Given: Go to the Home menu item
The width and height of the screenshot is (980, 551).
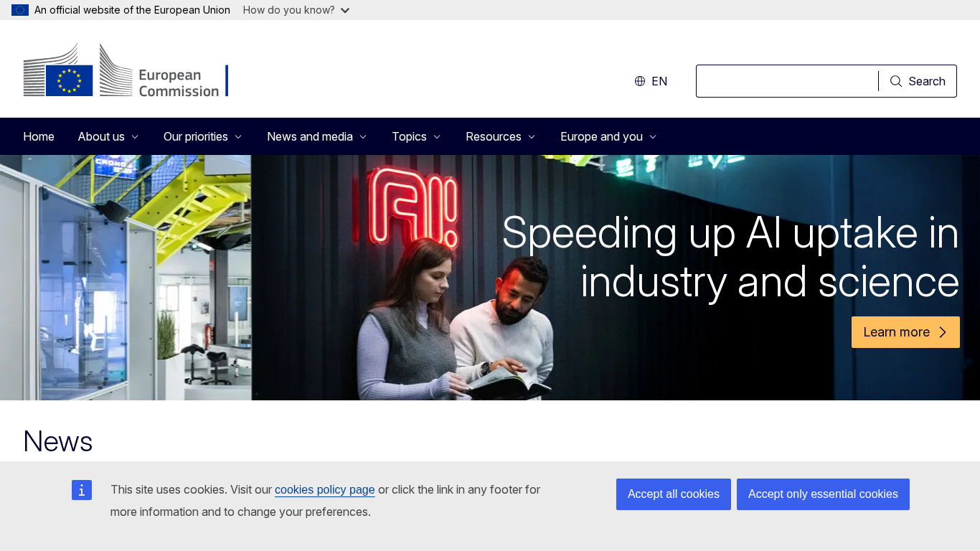Looking at the screenshot, I should click(x=39, y=136).
